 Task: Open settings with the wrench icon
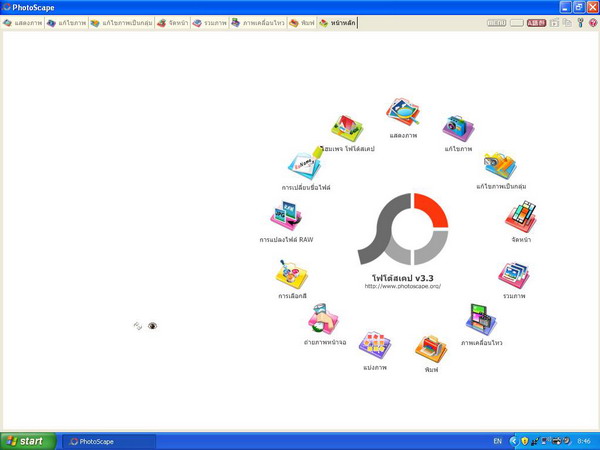[x=580, y=23]
